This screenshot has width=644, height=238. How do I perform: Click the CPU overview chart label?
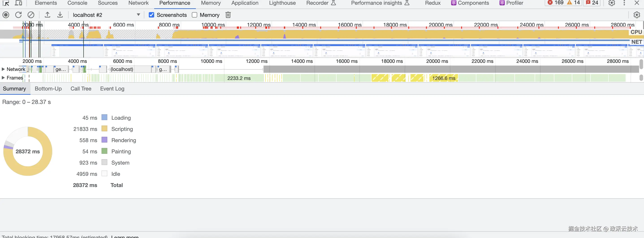[x=636, y=32]
